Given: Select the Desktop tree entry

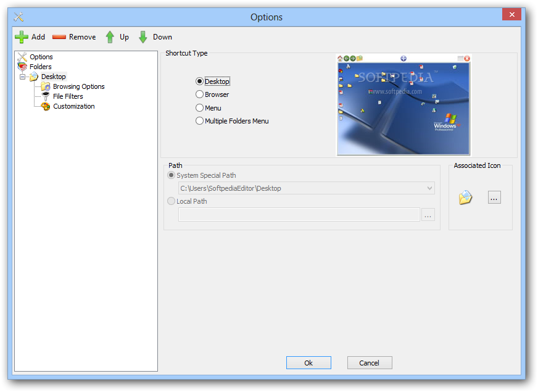Looking at the screenshot, I should (54, 77).
